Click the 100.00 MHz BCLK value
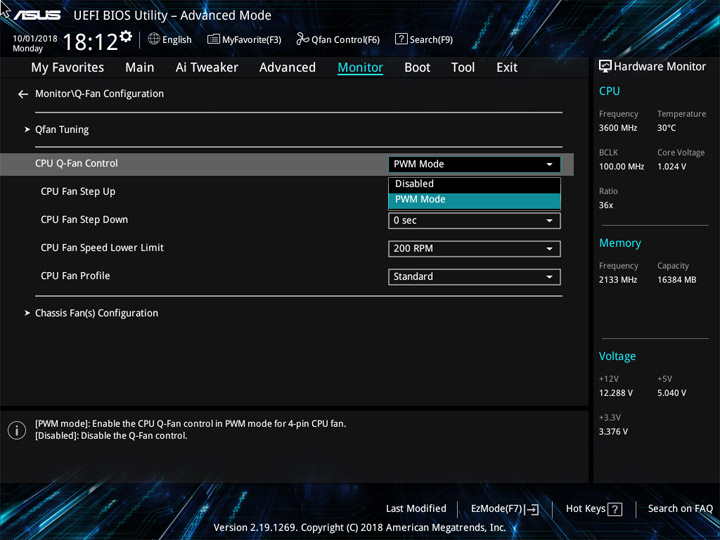Viewport: 720px width, 540px height. 621,167
